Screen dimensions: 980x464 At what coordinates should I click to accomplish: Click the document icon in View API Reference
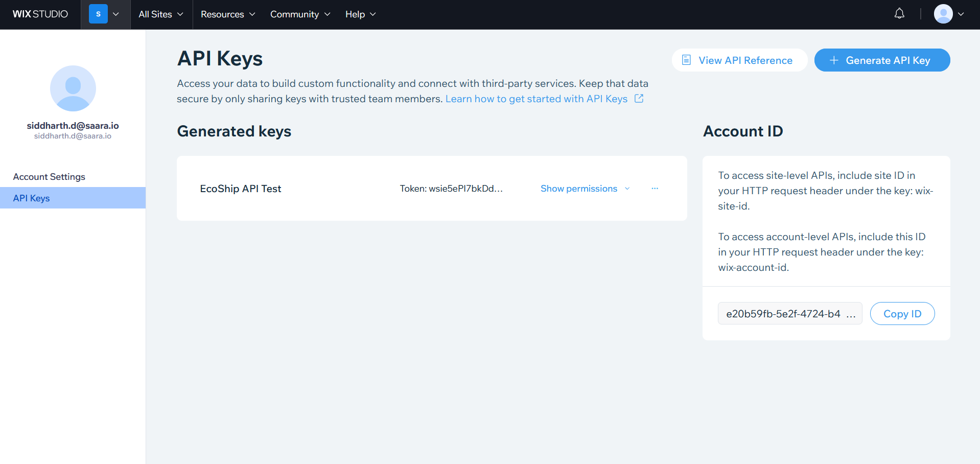(x=686, y=60)
